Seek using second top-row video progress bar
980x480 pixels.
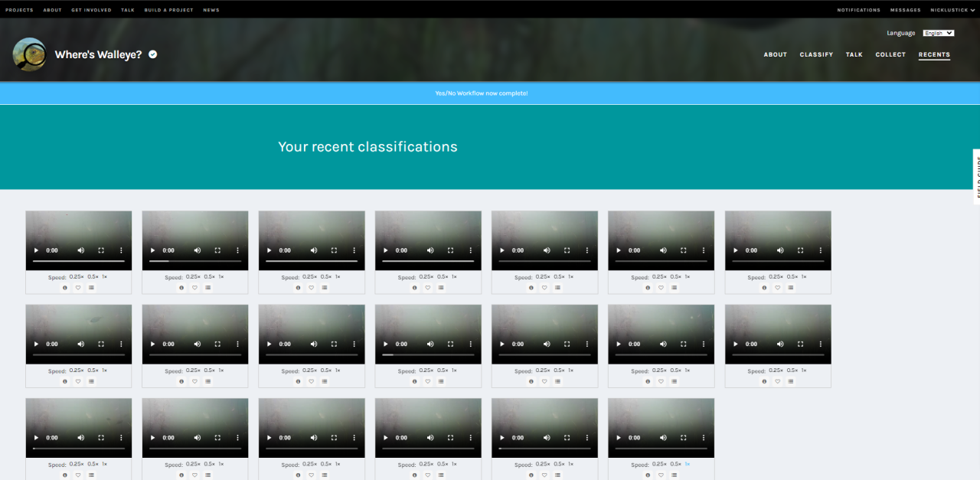pyautogui.click(x=195, y=261)
